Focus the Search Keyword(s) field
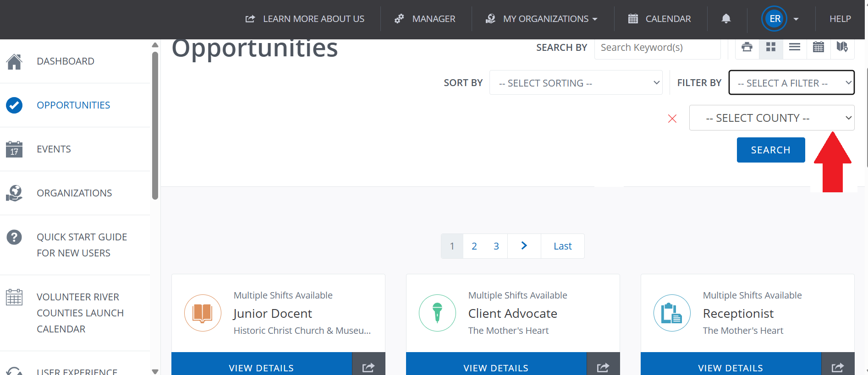Image resolution: width=868 pixels, height=375 pixels. tap(657, 48)
